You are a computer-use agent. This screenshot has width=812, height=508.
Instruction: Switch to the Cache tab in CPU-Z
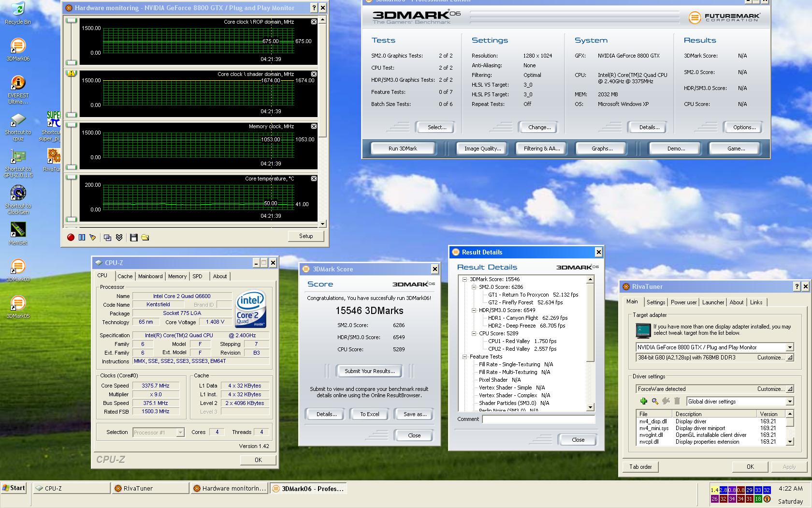[x=125, y=276]
